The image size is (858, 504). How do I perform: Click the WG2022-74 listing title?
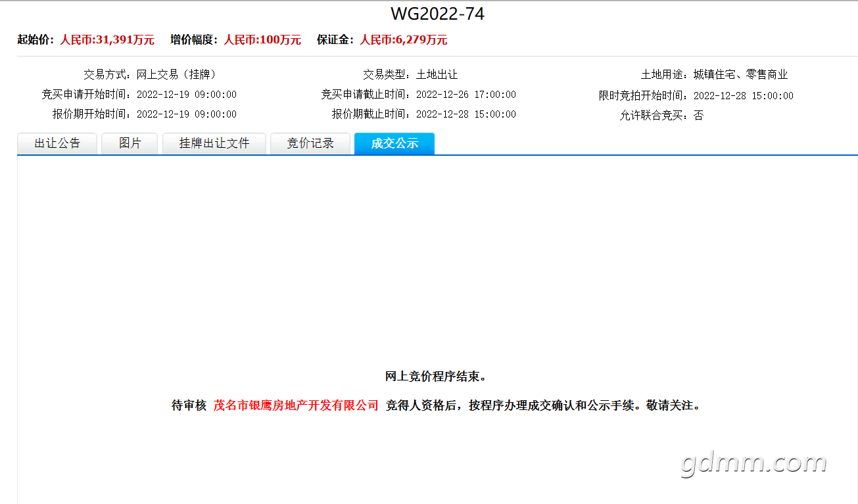click(x=437, y=14)
